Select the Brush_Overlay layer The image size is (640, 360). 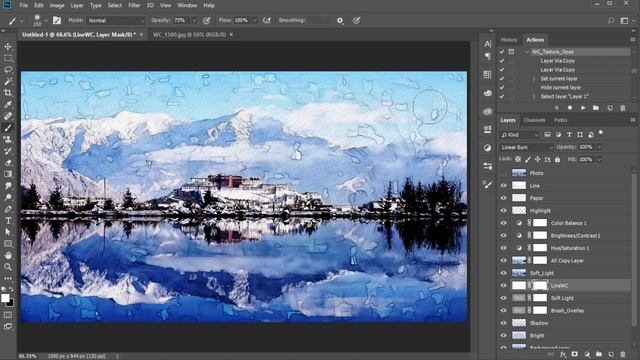567,311
